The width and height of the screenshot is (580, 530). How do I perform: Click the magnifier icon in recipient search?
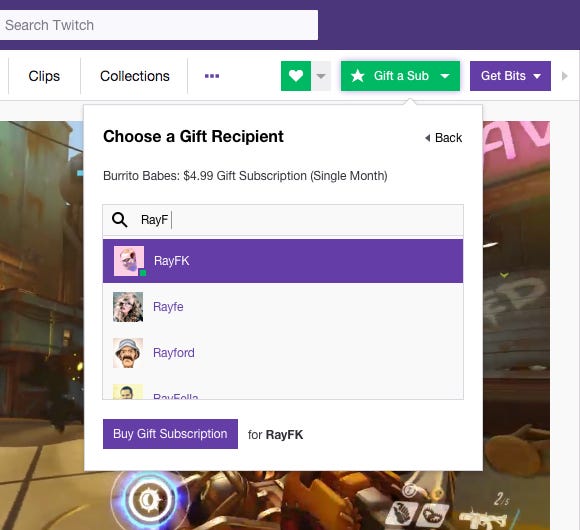pos(119,220)
